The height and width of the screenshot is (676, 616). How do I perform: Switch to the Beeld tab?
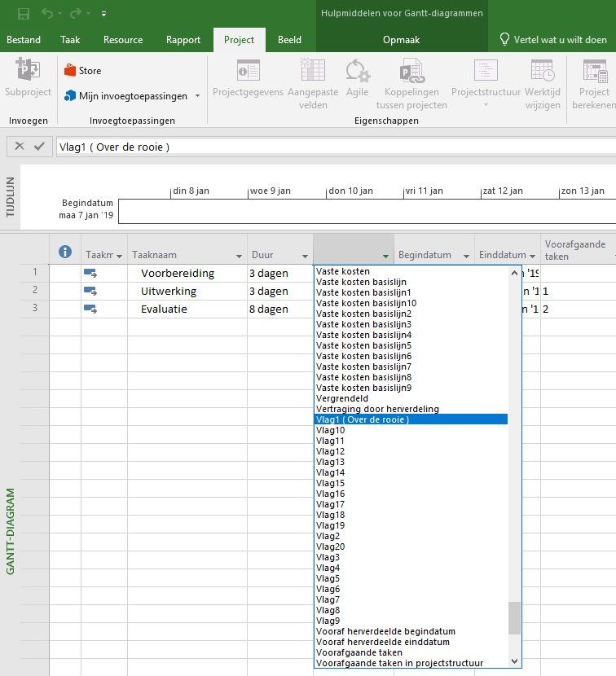289,40
